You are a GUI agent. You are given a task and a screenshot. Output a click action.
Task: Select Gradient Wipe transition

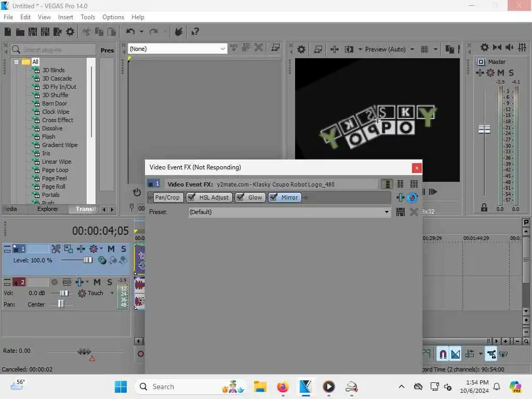pos(60,145)
